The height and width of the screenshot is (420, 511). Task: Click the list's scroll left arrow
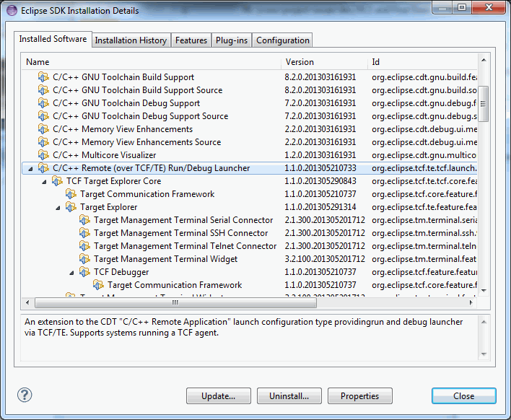[27, 302]
